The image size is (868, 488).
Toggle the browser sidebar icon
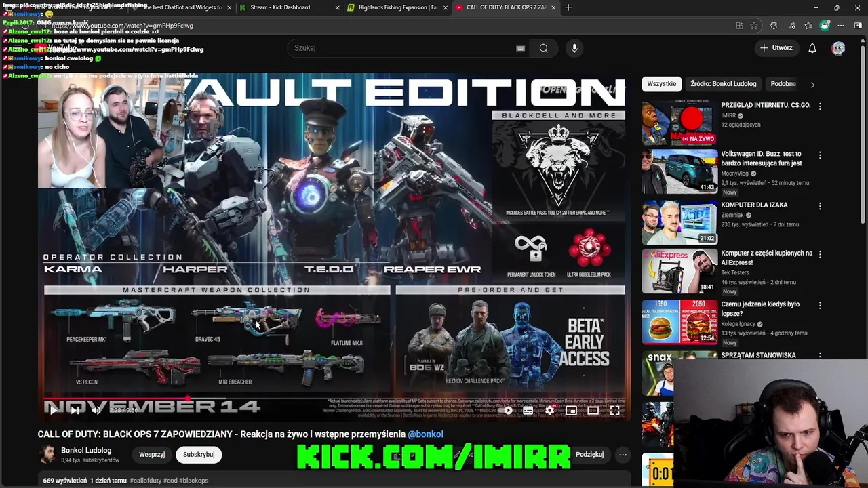858,26
